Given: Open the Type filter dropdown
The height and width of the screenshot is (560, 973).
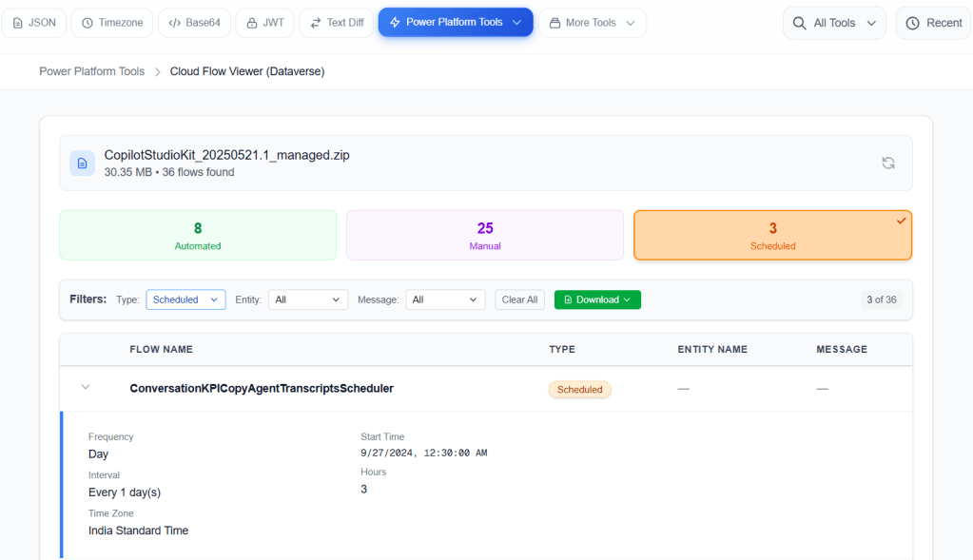Looking at the screenshot, I should [x=185, y=299].
